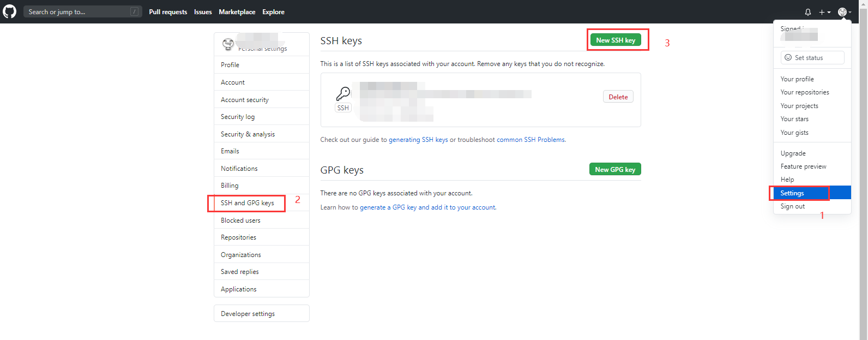Delete the listed SSH key

point(618,97)
